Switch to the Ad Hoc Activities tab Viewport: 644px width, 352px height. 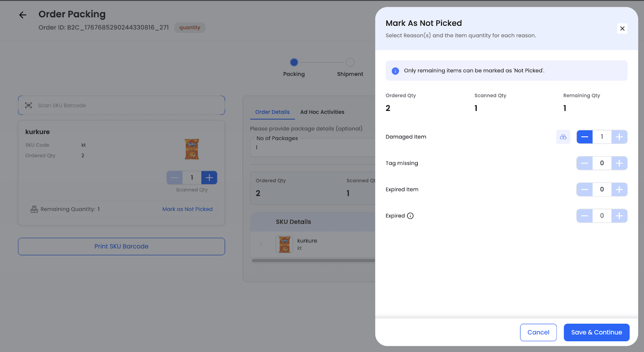(x=322, y=112)
